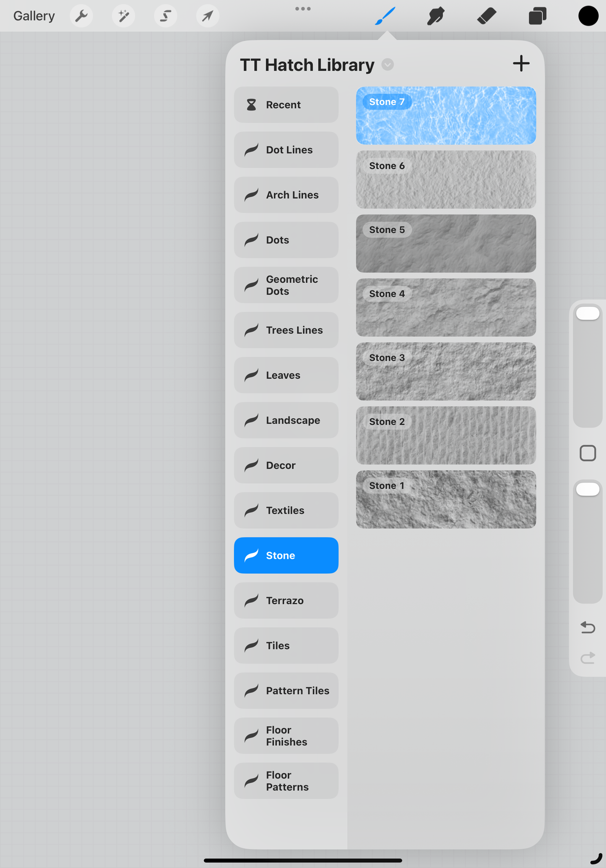Choose the Floor Patterns brush set
Screen dimensions: 606x868
coord(286,781)
